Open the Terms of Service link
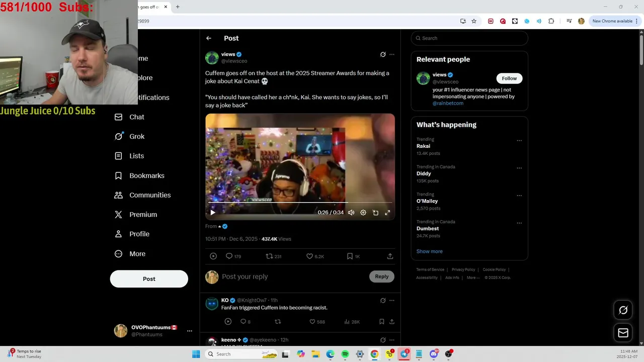The width and height of the screenshot is (644, 362). pos(430,269)
